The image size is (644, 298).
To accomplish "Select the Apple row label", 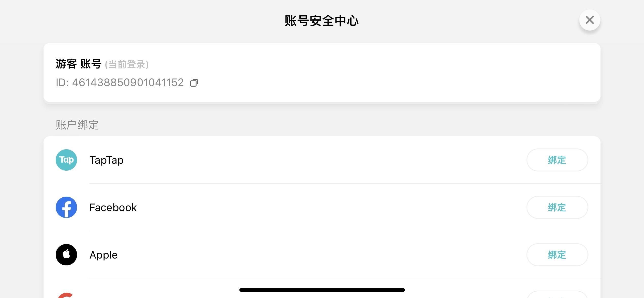I will pos(103,255).
